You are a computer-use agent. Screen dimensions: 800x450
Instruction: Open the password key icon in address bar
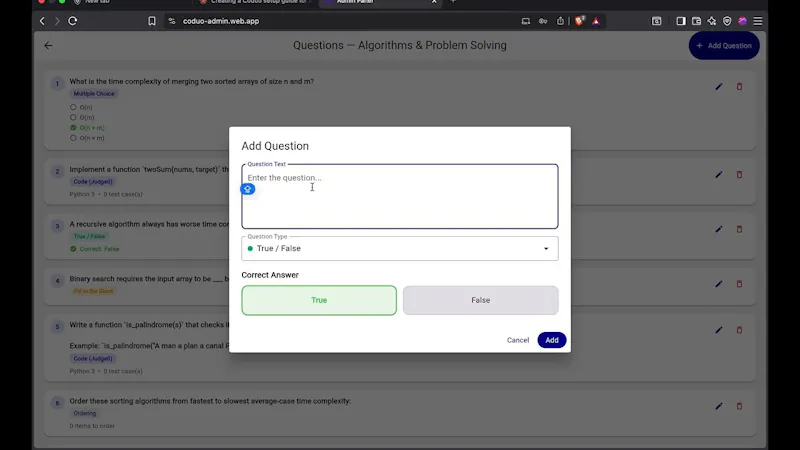(543, 21)
